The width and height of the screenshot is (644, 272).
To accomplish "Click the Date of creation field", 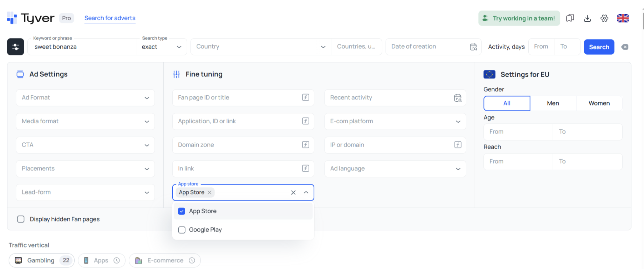I will point(434,47).
